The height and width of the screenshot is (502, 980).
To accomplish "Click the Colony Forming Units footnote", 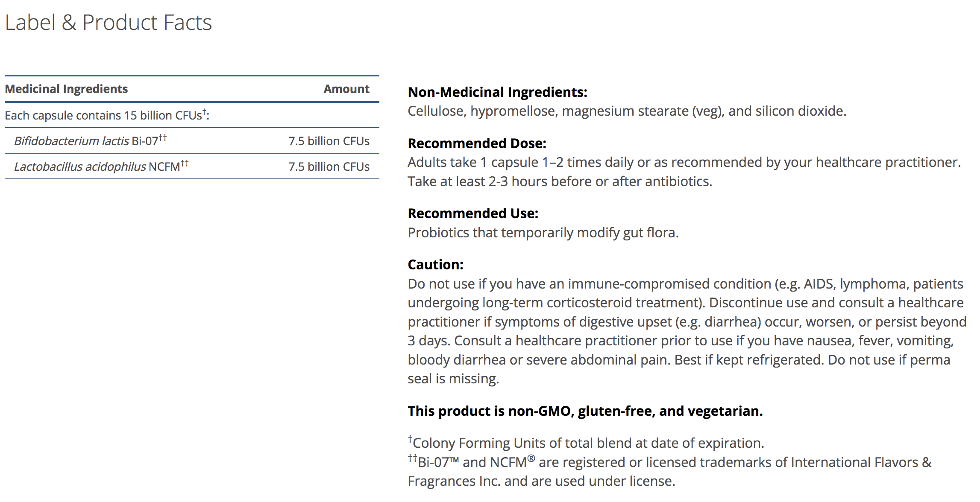I will pos(586,443).
